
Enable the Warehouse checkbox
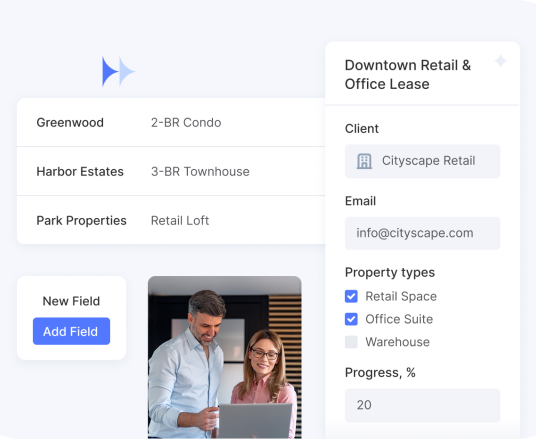pos(351,342)
